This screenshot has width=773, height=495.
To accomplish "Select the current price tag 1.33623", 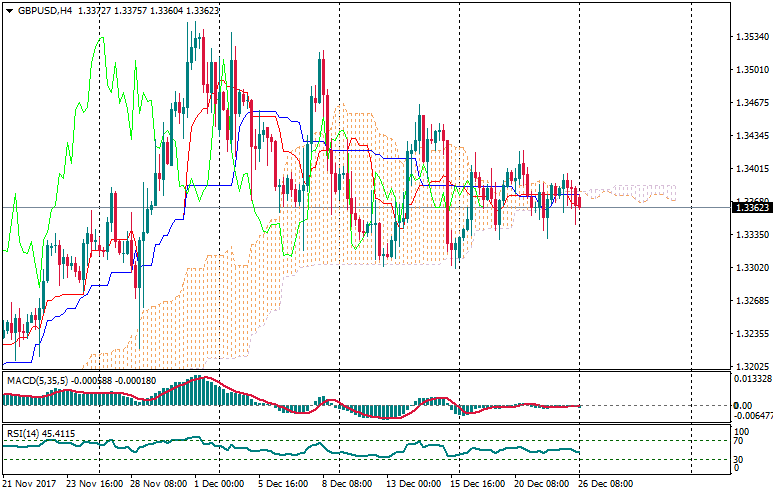I will pyautogui.click(x=751, y=208).
